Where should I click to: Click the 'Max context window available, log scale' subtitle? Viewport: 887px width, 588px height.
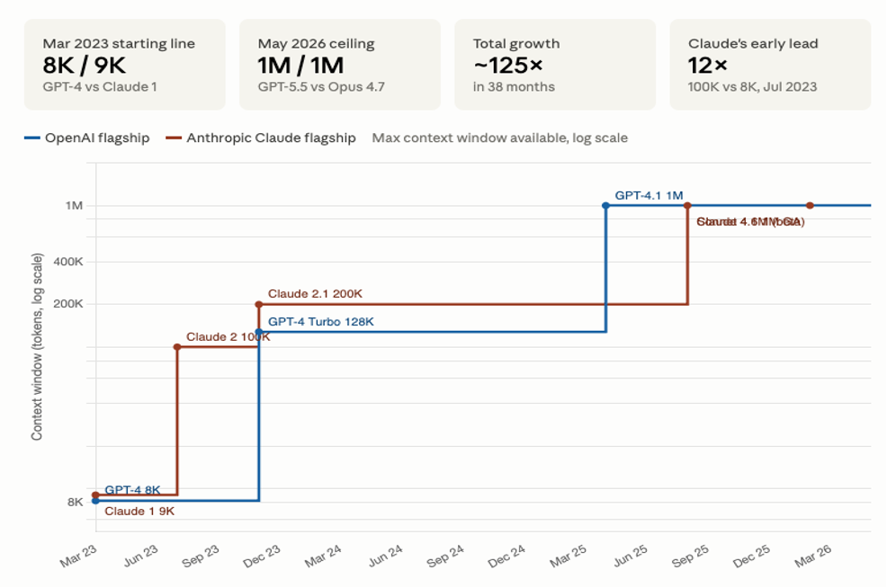pyautogui.click(x=499, y=138)
